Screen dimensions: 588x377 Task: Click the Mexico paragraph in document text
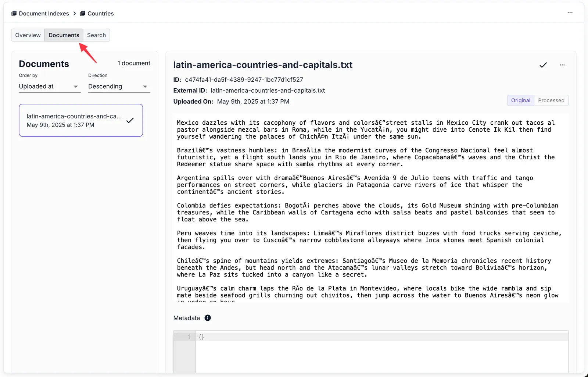click(x=366, y=129)
